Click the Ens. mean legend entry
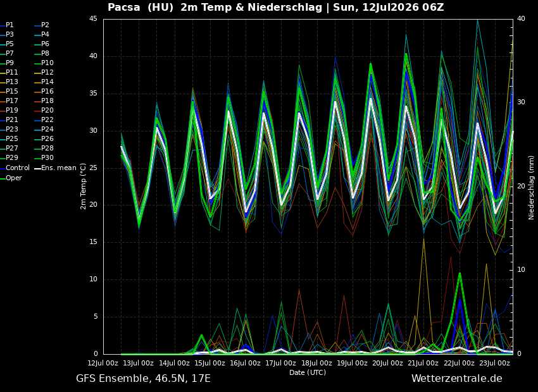The height and width of the screenshot is (392, 538). coord(56,168)
